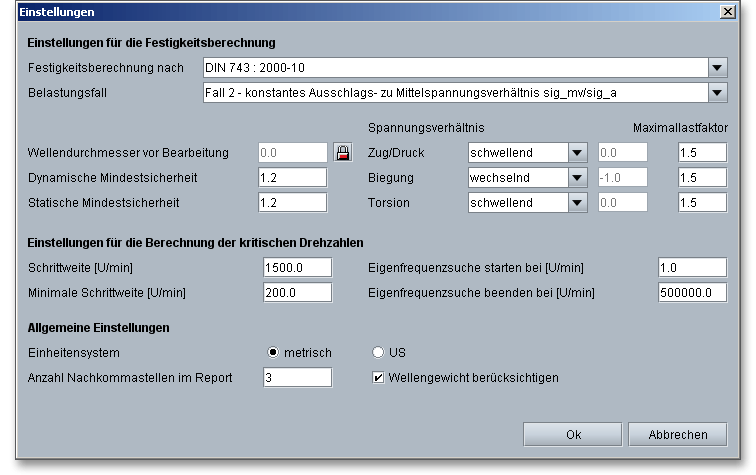Click the Abbrechen button
The width and height of the screenshot is (756, 475).
678,435
